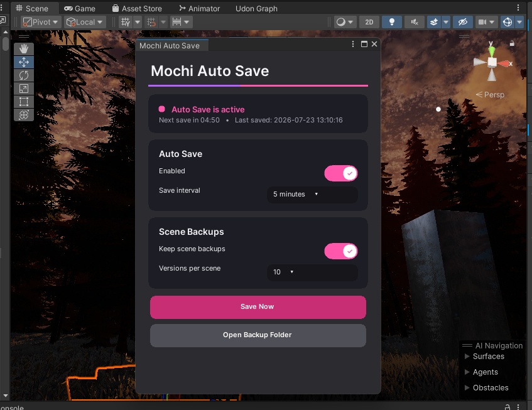The width and height of the screenshot is (532, 410).
Task: Toggle the grid visibility icon
Action: (x=126, y=22)
